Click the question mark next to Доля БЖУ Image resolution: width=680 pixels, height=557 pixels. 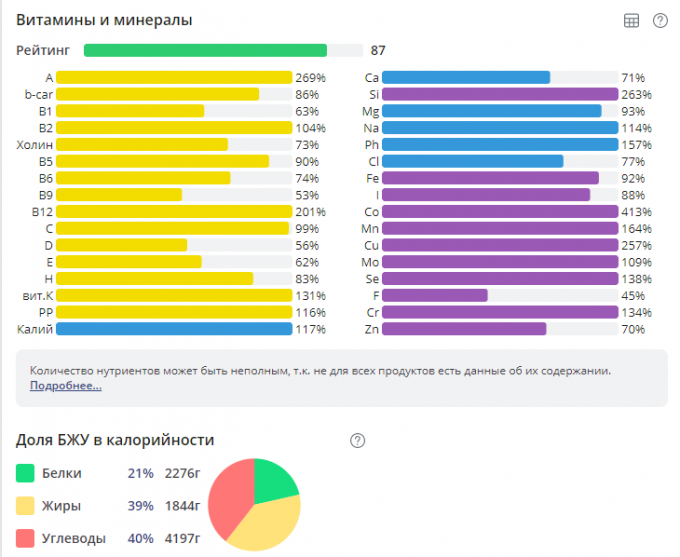click(x=358, y=440)
